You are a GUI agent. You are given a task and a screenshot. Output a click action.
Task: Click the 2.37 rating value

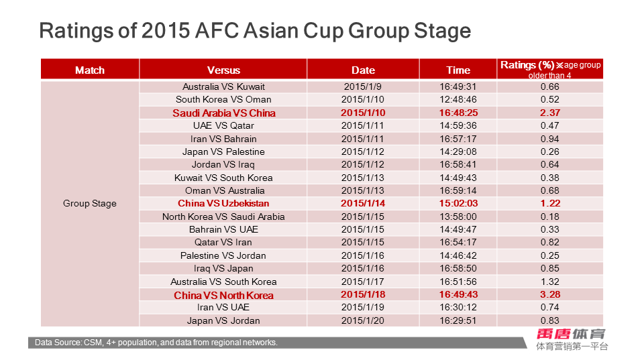(x=549, y=113)
